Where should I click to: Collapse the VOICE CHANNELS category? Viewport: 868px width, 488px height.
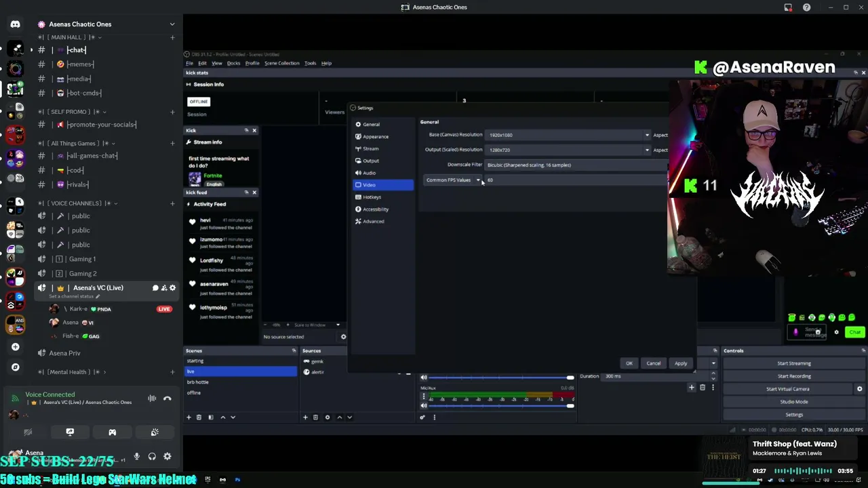[78, 203]
